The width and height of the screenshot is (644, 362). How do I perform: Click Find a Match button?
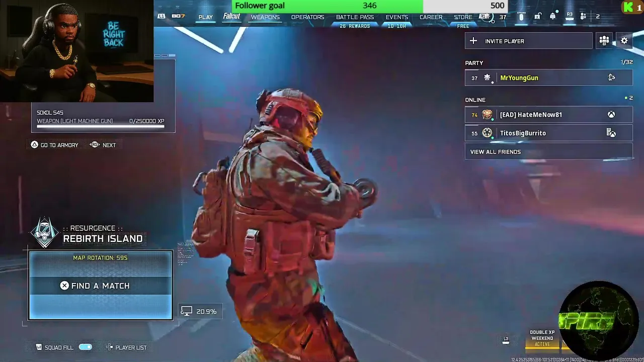coord(101,286)
